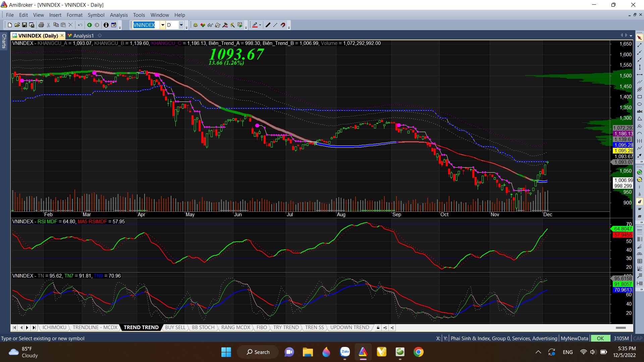
Task: Open Symbol Information with the info icon
Action: (106, 25)
